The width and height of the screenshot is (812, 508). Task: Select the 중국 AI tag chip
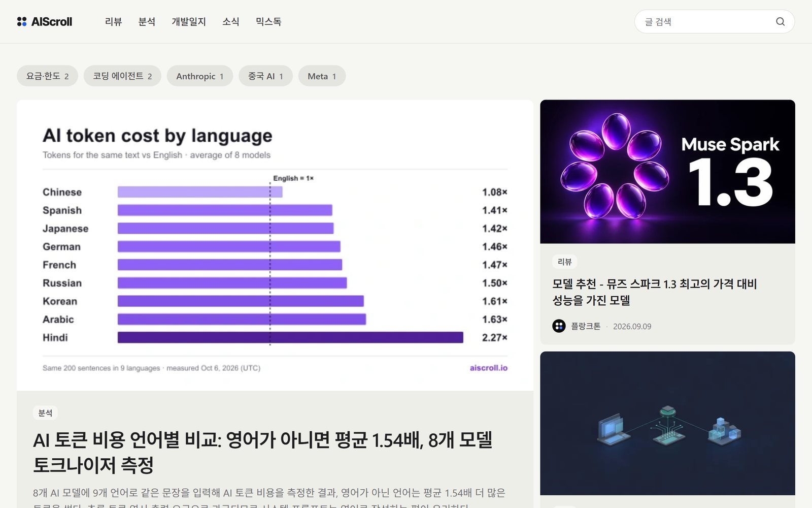pyautogui.click(x=265, y=76)
